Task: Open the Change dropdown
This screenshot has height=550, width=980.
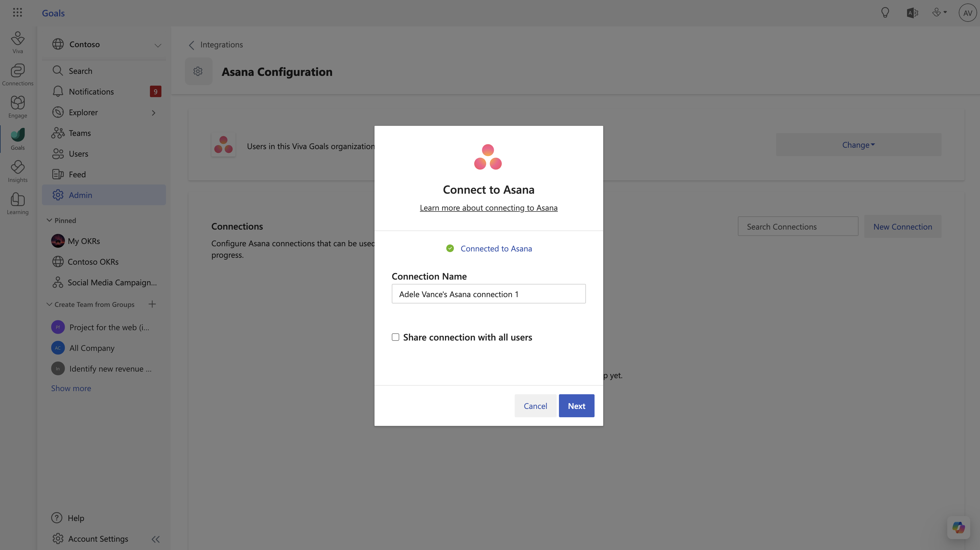Action: coord(858,145)
